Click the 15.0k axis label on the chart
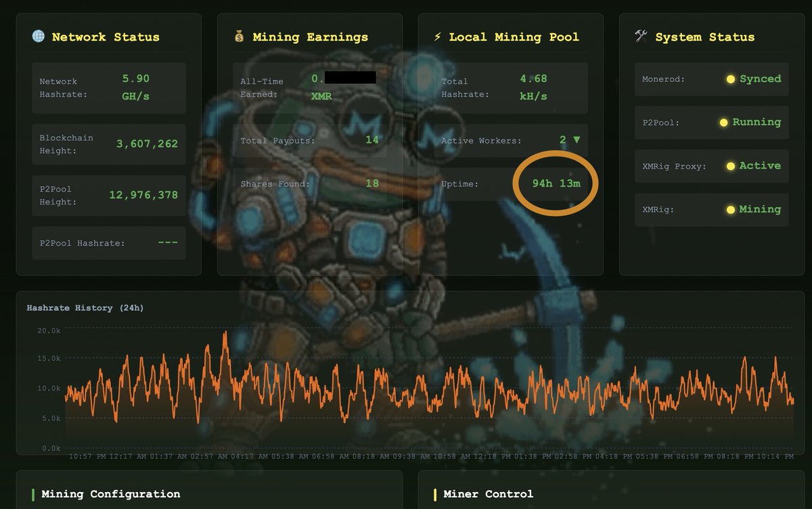This screenshot has width=812, height=509. [x=49, y=359]
